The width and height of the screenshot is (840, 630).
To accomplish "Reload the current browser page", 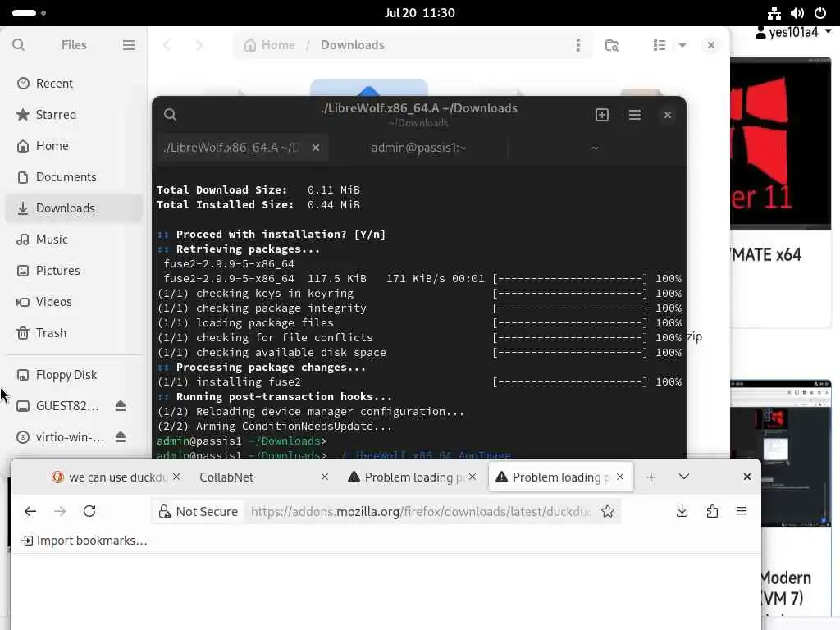I will coord(89,511).
